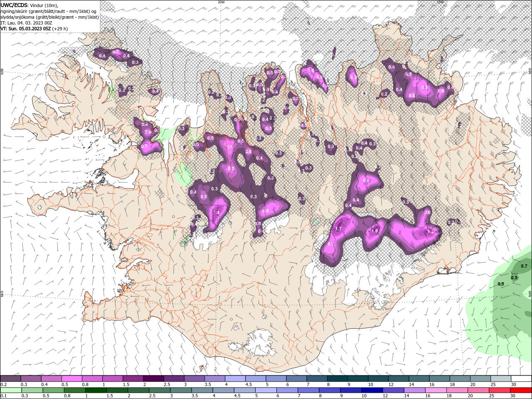
Task: Pick the light gray 25 swatch in the upper legend row
Action: [500, 379]
